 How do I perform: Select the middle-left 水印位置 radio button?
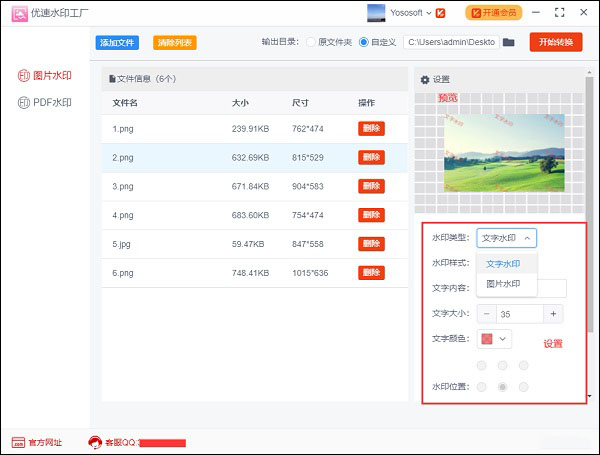(x=481, y=387)
